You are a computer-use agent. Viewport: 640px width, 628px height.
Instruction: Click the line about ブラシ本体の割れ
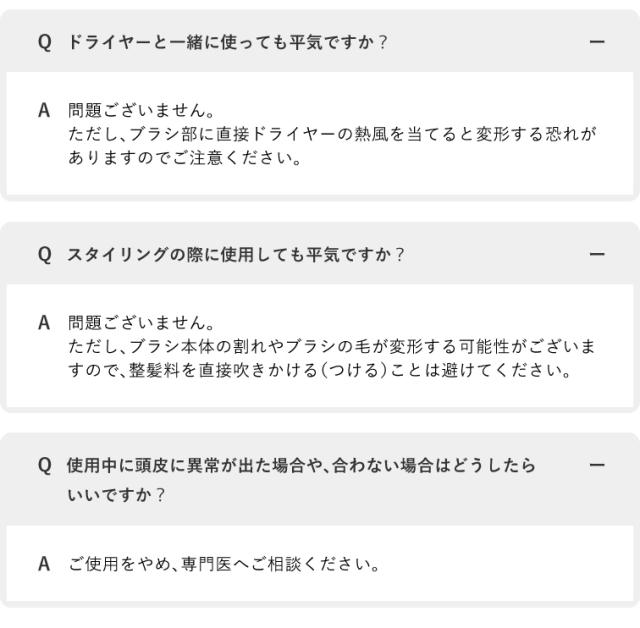pos(332,347)
